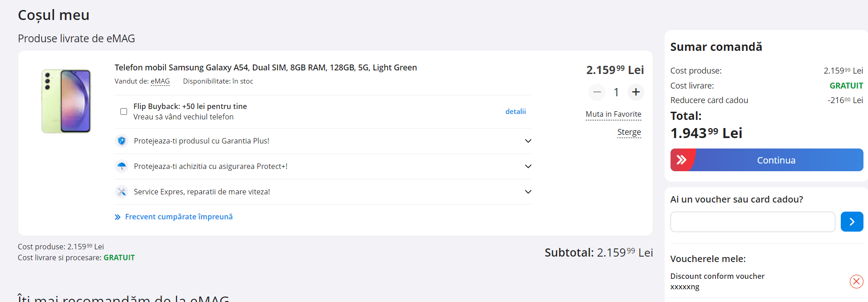The image size is (868, 302).
Task: Submit voucher code with blue arrow button
Action: (852, 222)
